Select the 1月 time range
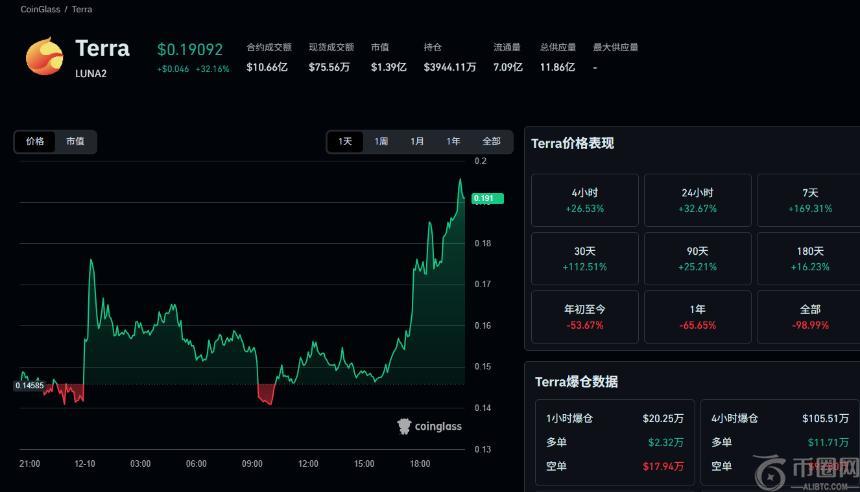The height and width of the screenshot is (492, 860). 417,142
